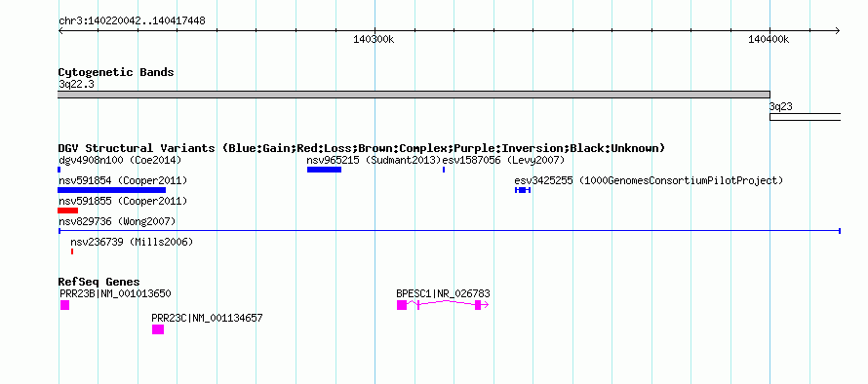Click label nsv591855 (Cooper2011)

pos(123,201)
